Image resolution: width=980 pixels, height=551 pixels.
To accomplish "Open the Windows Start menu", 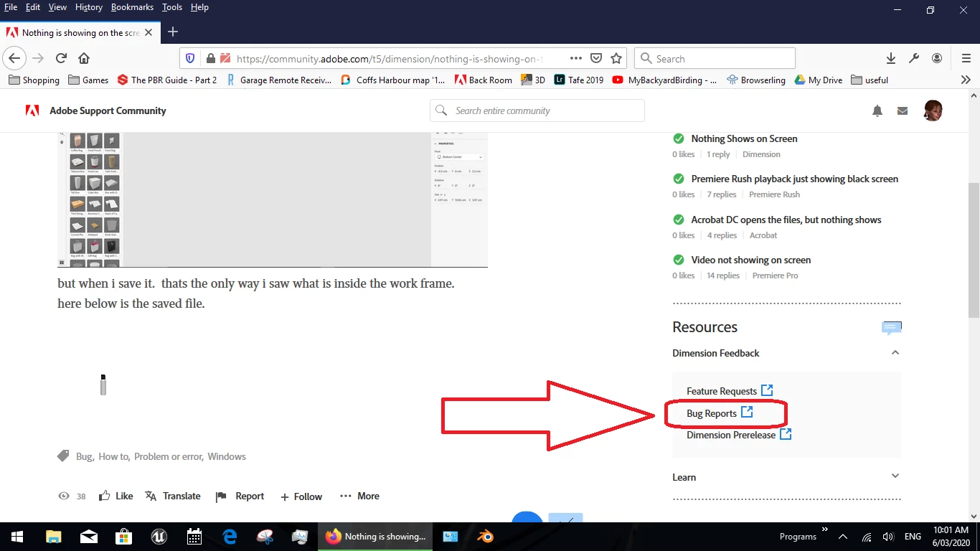I will (17, 536).
